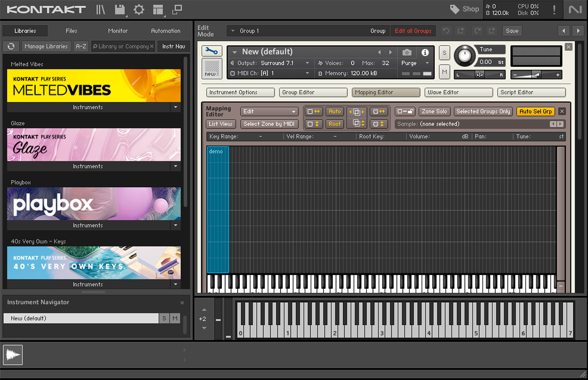Click set velocity range via MIDI icon
The width and height of the screenshot is (588, 380).
(378, 124)
